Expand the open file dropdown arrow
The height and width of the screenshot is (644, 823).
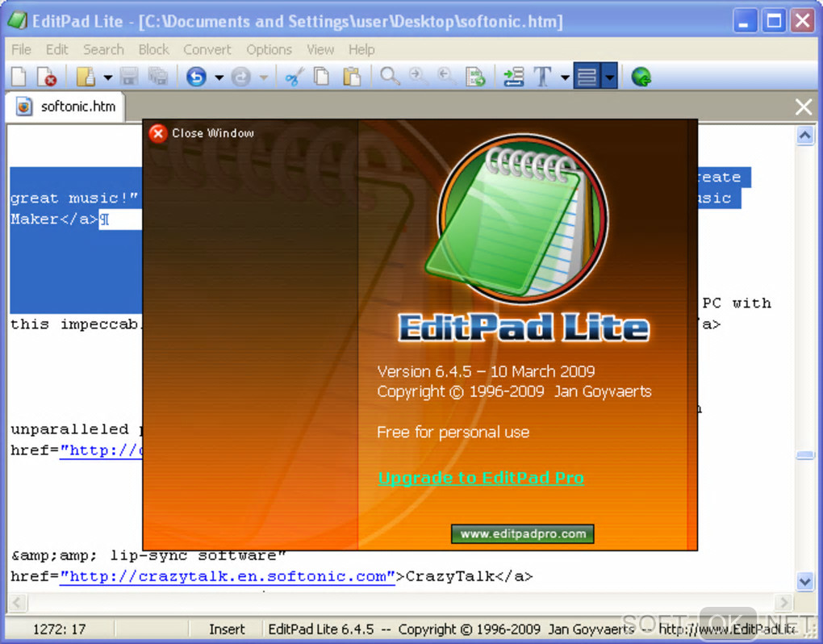tap(107, 77)
